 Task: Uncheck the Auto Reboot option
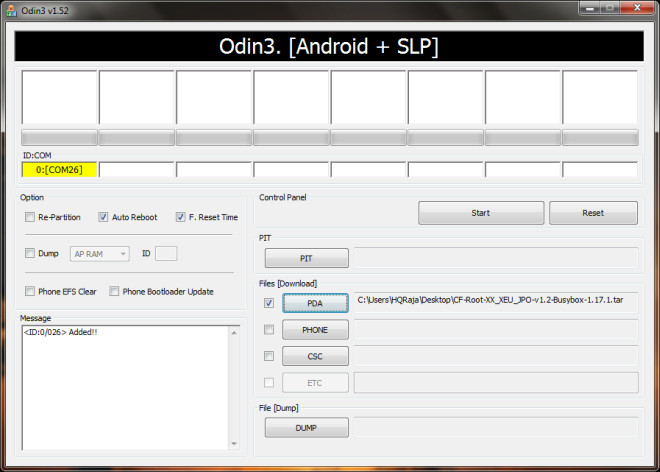tap(103, 217)
